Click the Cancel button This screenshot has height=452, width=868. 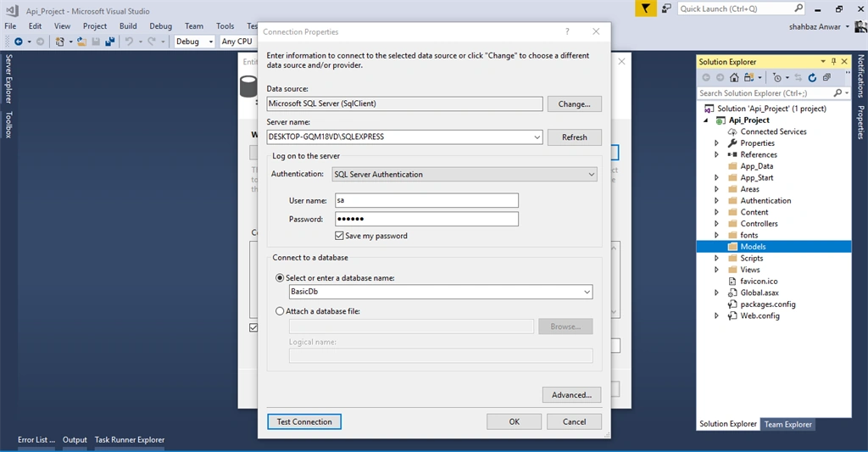(574, 422)
